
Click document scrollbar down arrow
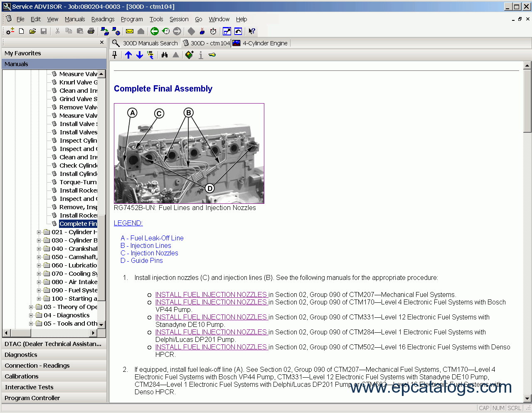click(x=527, y=398)
